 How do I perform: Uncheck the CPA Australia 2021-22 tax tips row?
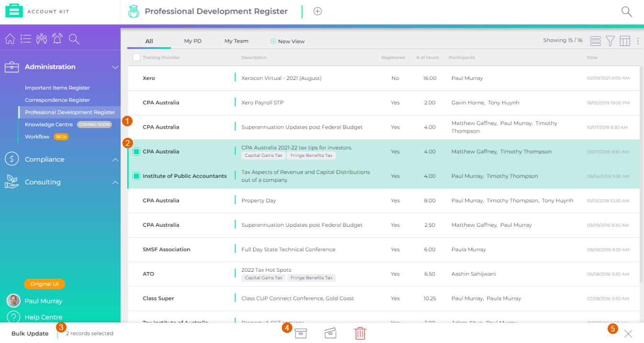click(x=136, y=152)
